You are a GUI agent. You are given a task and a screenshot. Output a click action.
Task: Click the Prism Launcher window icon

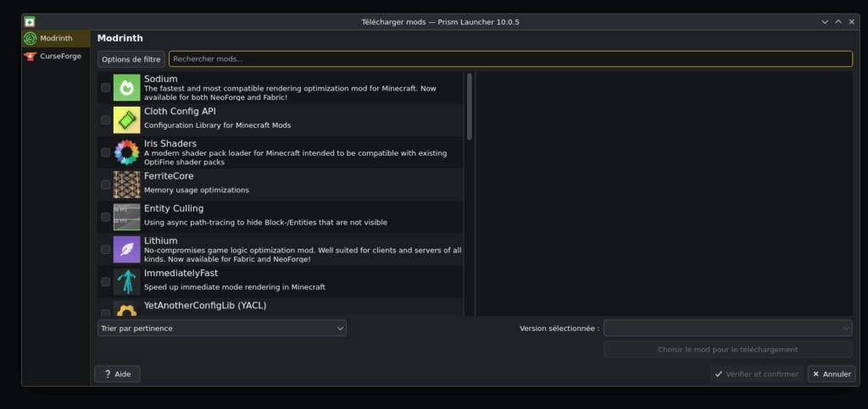tap(30, 21)
